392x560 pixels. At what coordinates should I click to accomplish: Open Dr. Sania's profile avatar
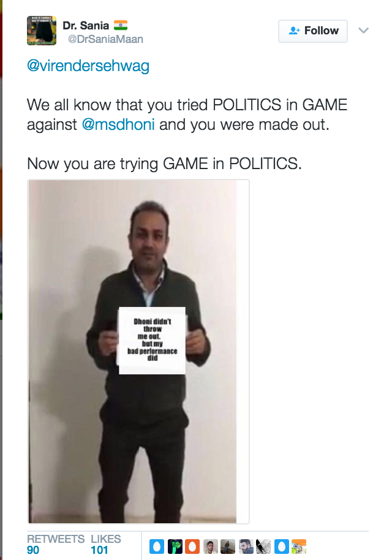coord(42,31)
